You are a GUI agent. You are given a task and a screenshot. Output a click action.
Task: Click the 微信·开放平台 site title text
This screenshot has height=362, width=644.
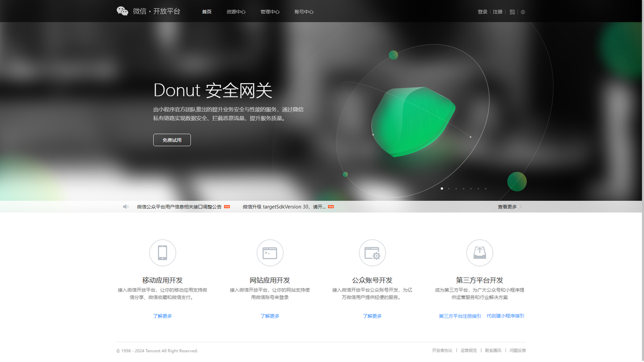click(x=157, y=11)
